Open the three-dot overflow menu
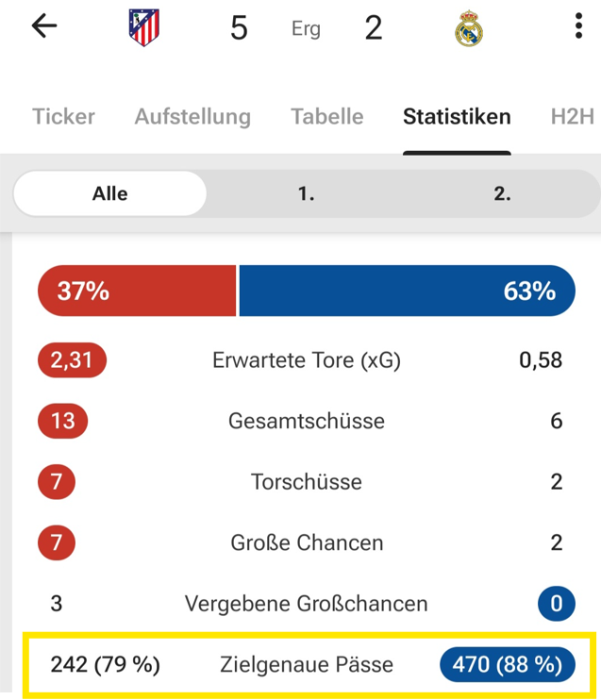Image resolution: width=601 pixels, height=700 pixels. coord(578,26)
